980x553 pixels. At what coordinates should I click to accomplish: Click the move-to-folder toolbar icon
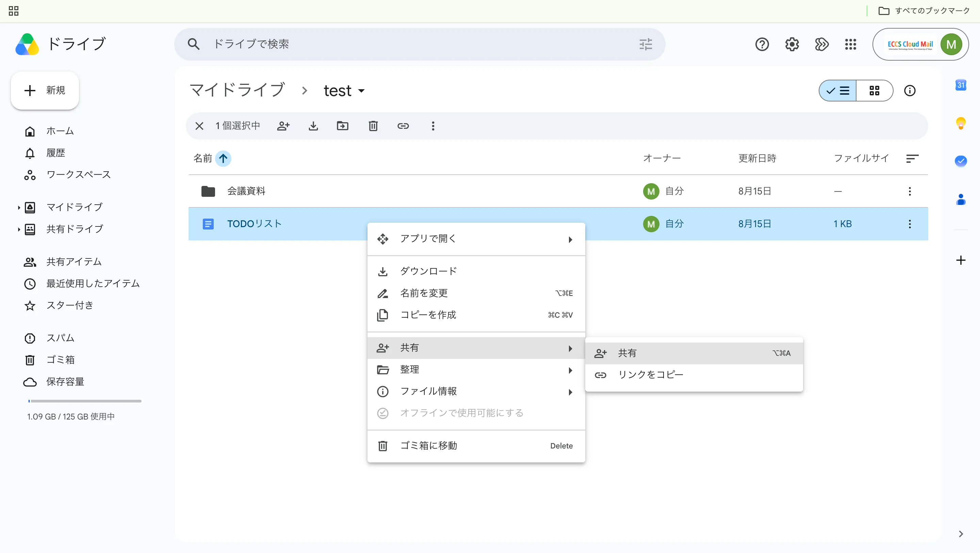(343, 126)
